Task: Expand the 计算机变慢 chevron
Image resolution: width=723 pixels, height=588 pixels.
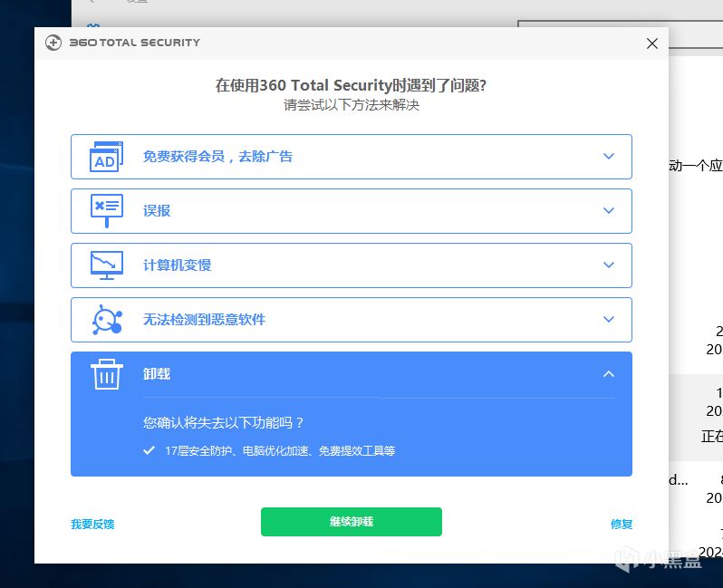Action: coord(609,265)
